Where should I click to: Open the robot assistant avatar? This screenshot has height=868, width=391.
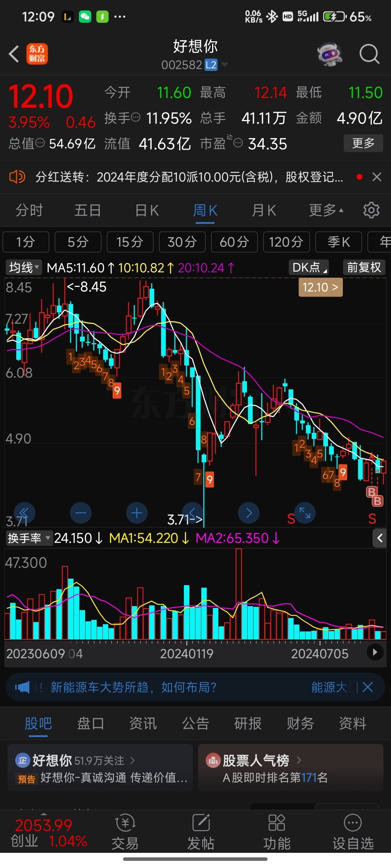tap(329, 54)
